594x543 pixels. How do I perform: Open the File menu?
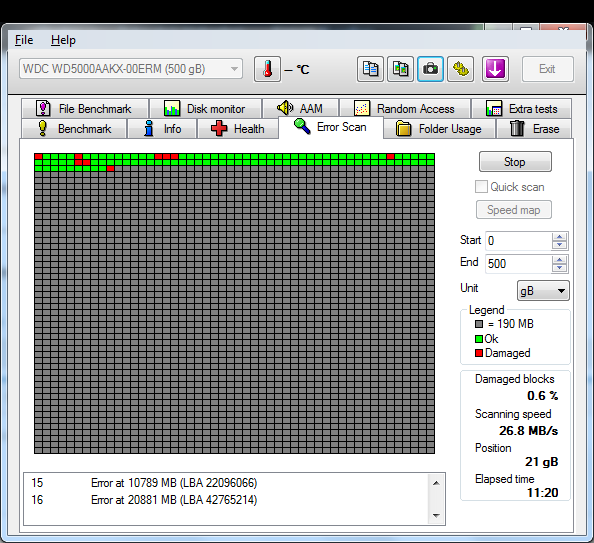24,40
